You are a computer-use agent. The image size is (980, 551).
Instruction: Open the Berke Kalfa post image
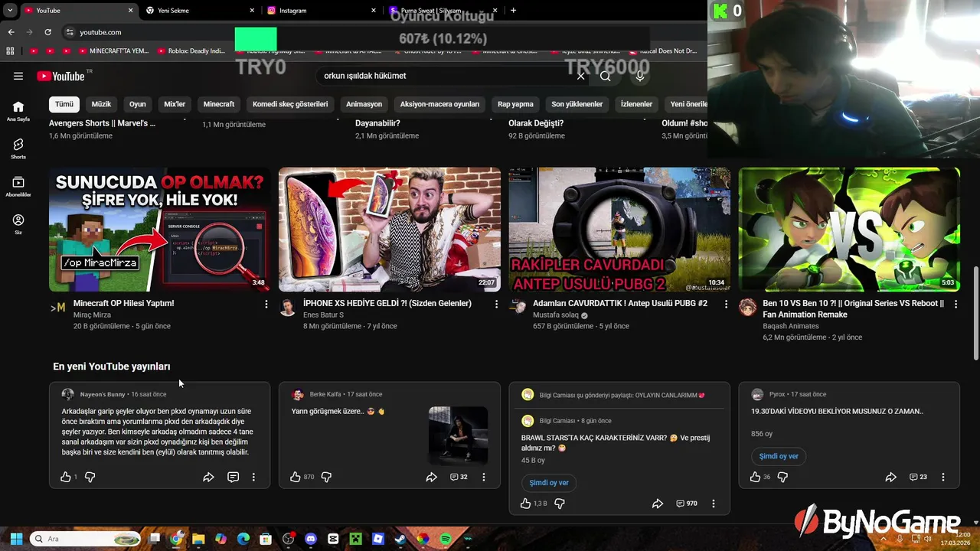(x=458, y=435)
